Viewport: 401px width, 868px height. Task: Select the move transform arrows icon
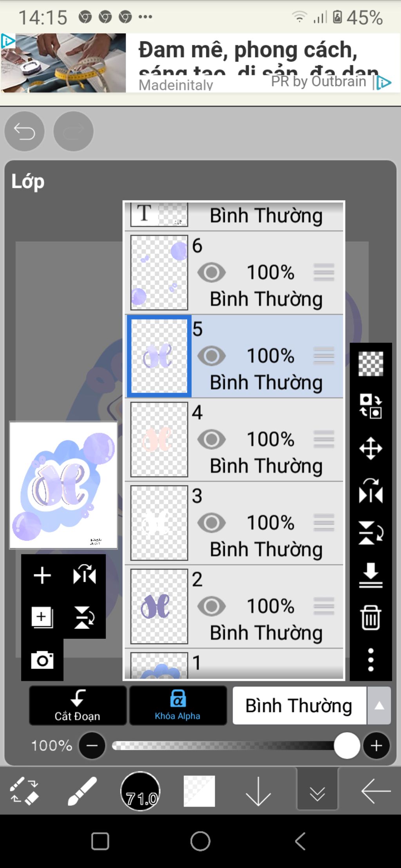pos(370,448)
